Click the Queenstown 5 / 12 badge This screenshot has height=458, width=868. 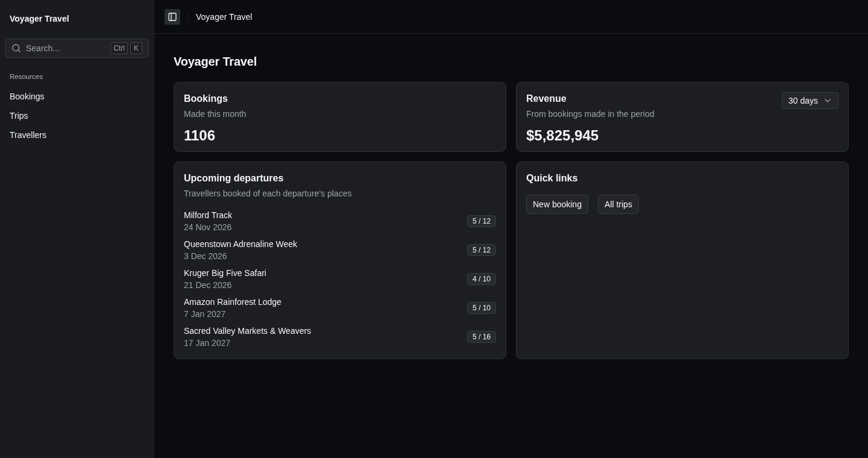pos(482,250)
